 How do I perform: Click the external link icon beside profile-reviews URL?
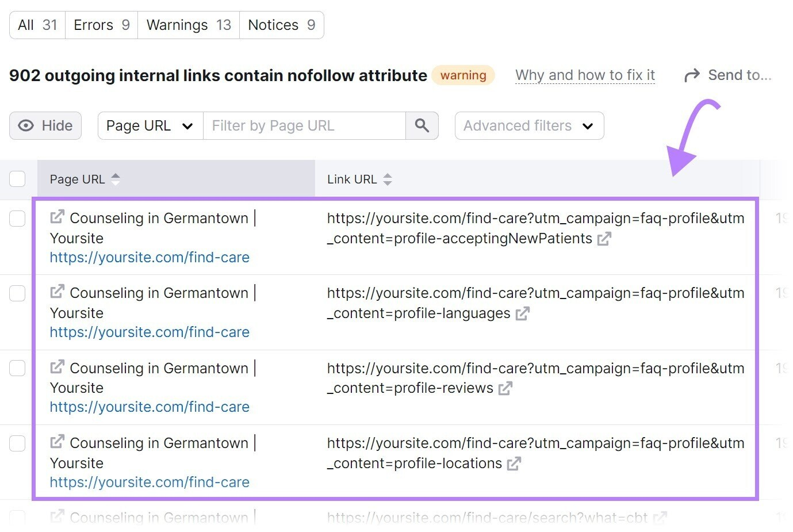click(x=504, y=389)
